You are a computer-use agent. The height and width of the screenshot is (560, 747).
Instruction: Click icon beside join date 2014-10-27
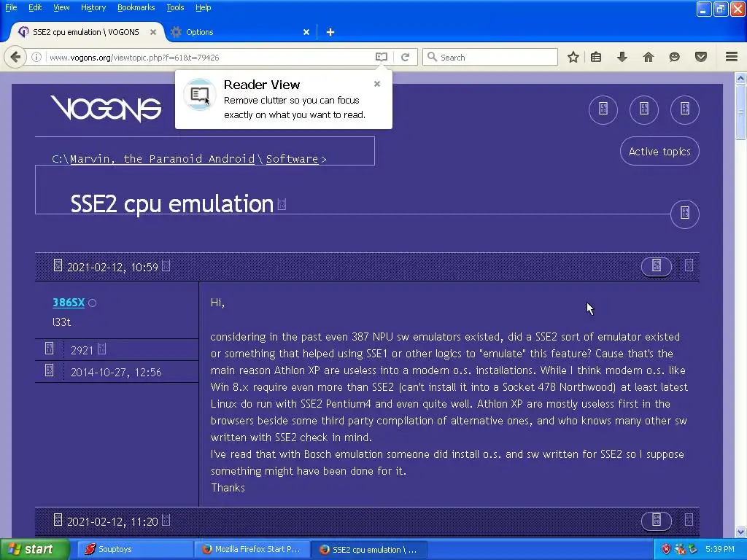pos(49,370)
